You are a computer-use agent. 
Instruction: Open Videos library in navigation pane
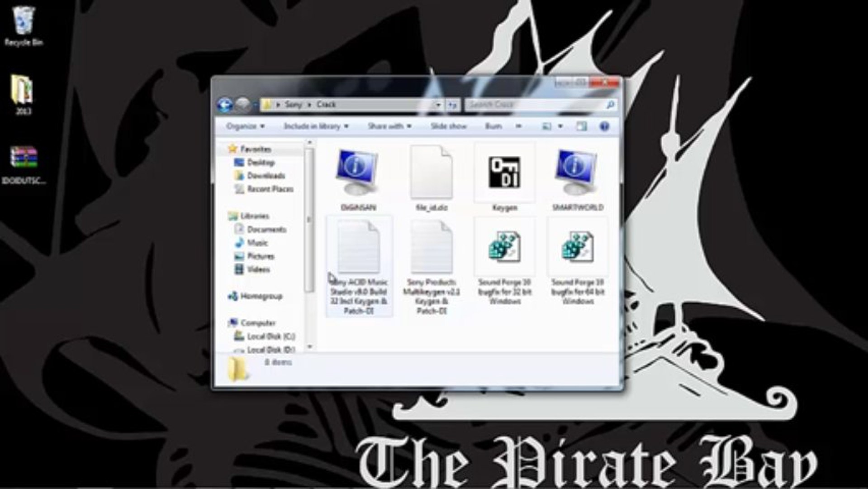pos(252,269)
